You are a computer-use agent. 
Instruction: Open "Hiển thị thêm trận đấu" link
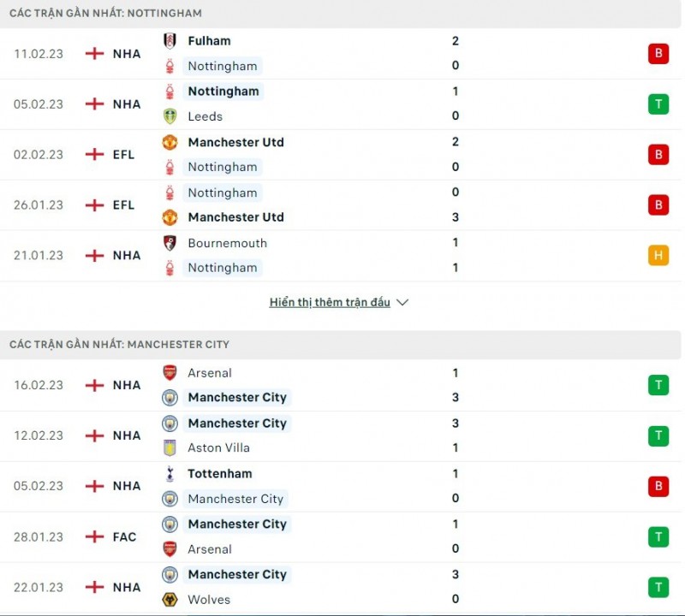click(330, 303)
